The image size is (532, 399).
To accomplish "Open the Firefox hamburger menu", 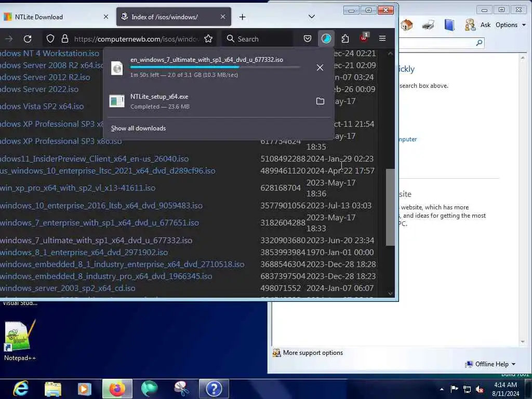I will 382,38.
